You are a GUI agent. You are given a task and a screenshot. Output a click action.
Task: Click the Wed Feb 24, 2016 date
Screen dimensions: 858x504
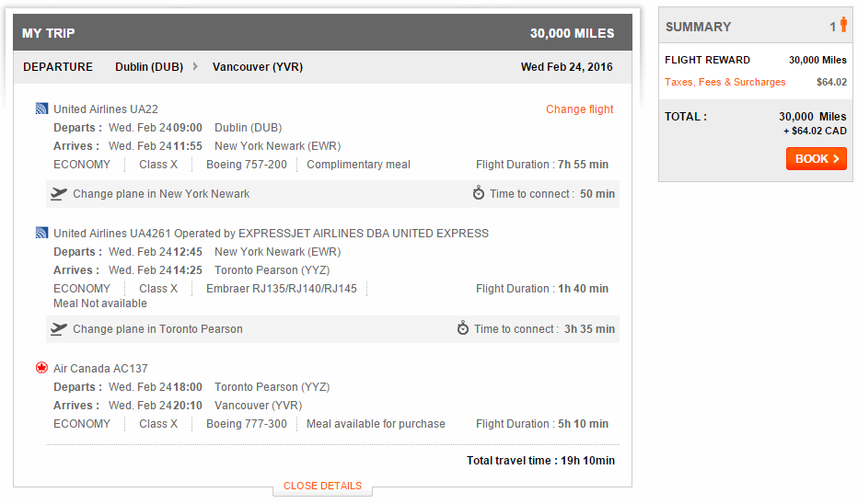pos(566,67)
